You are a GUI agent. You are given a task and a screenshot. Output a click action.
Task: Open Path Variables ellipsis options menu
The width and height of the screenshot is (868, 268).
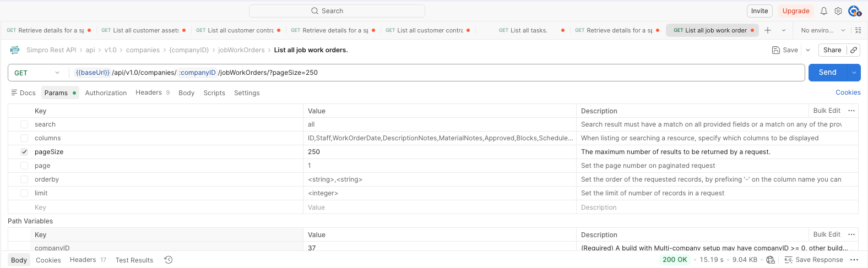click(x=851, y=234)
